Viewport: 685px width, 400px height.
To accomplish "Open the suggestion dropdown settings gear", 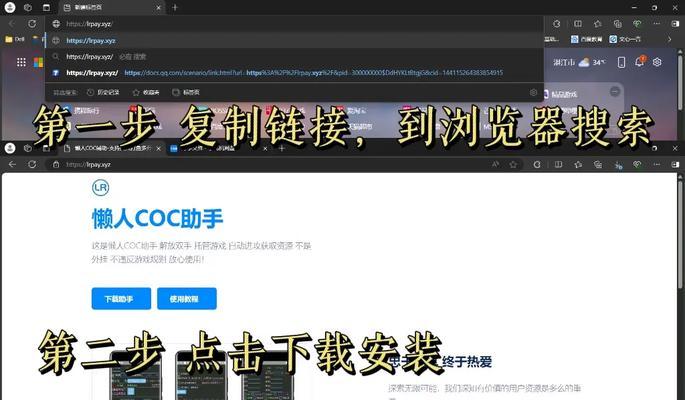I will [x=533, y=92].
